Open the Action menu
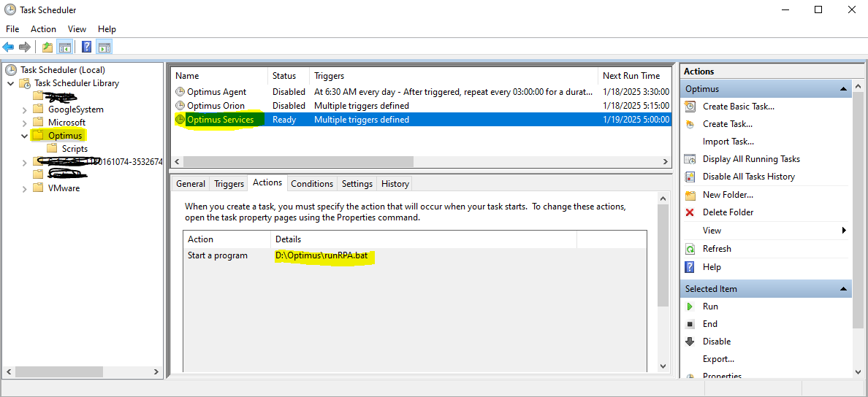Image resolution: width=868 pixels, height=397 pixels. coord(43,29)
